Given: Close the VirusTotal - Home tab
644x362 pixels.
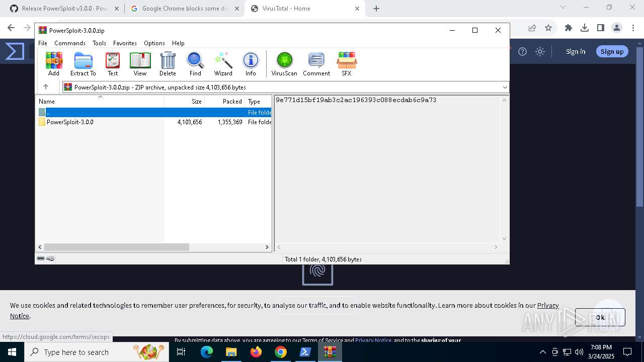Looking at the screenshot, I should (358, 9).
